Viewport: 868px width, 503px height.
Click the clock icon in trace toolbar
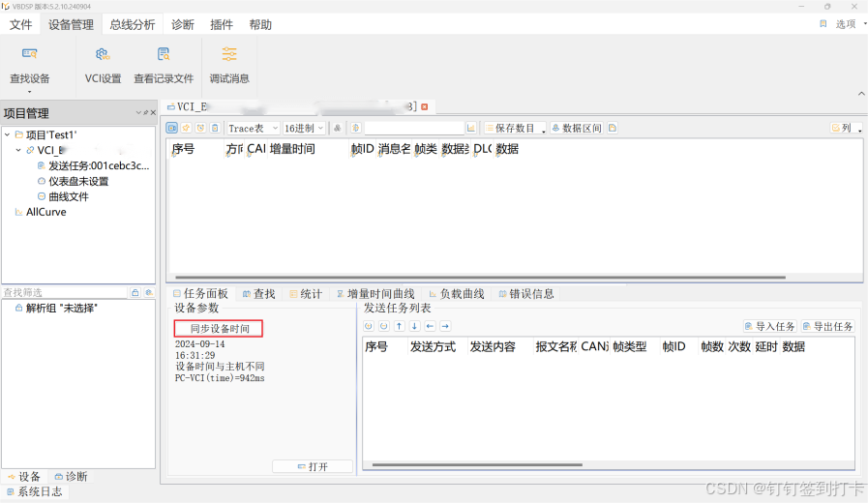[201, 128]
